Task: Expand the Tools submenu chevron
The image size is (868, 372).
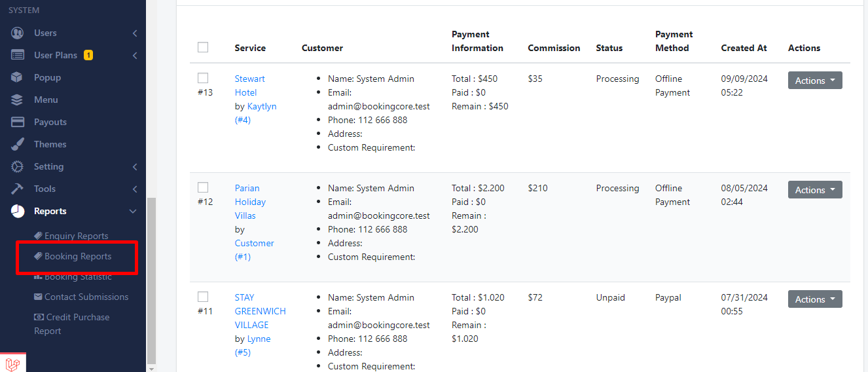Action: pyautogui.click(x=134, y=189)
